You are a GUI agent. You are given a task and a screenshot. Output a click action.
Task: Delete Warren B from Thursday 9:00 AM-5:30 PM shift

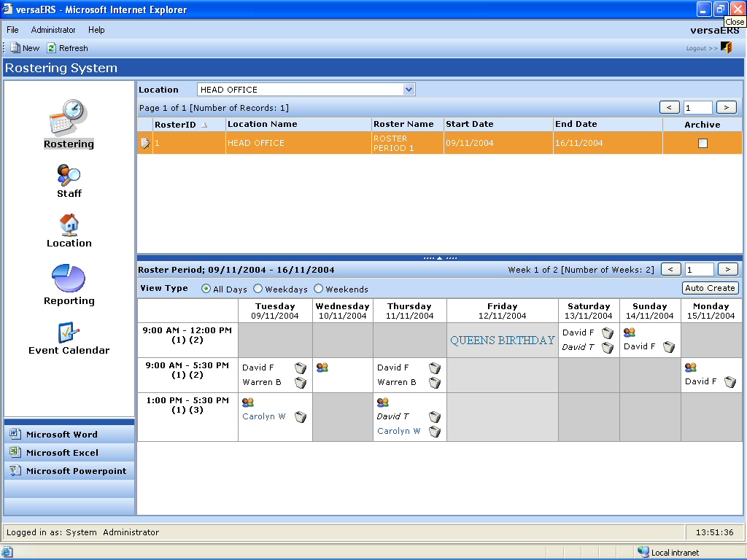(x=435, y=382)
